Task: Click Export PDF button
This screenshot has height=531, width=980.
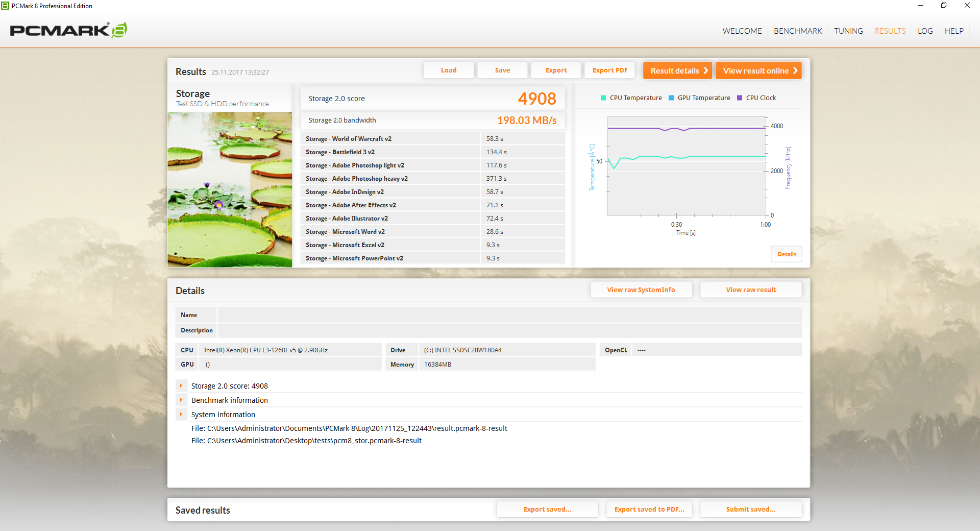Action: [609, 70]
